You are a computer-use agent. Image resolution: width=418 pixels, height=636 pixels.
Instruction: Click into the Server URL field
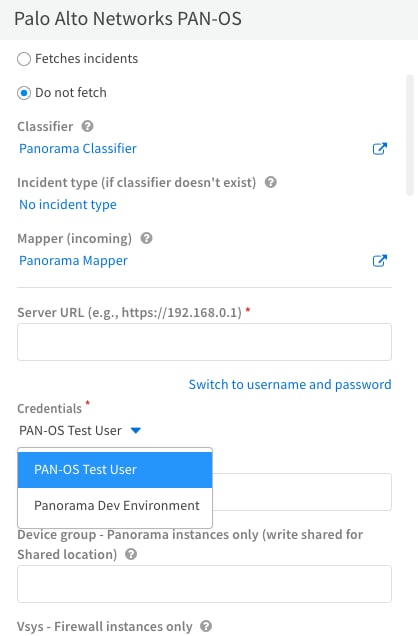pos(204,342)
